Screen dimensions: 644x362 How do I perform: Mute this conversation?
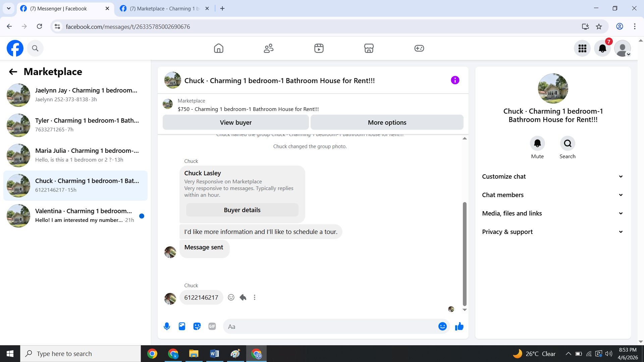coord(537,143)
